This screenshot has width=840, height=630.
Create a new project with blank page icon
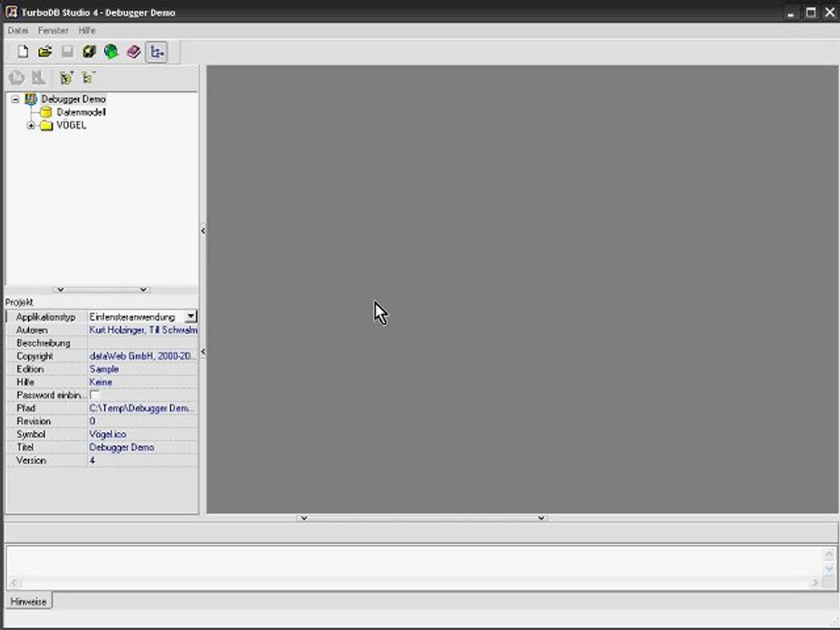click(23, 52)
